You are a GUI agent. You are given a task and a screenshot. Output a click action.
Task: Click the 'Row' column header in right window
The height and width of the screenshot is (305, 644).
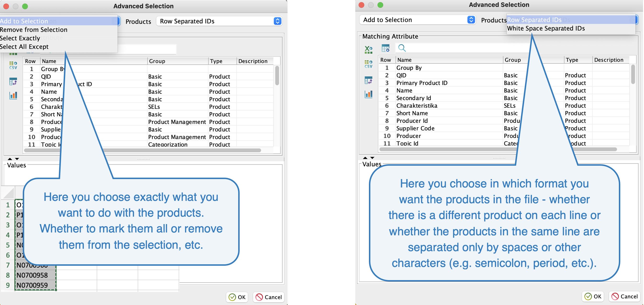(x=387, y=60)
